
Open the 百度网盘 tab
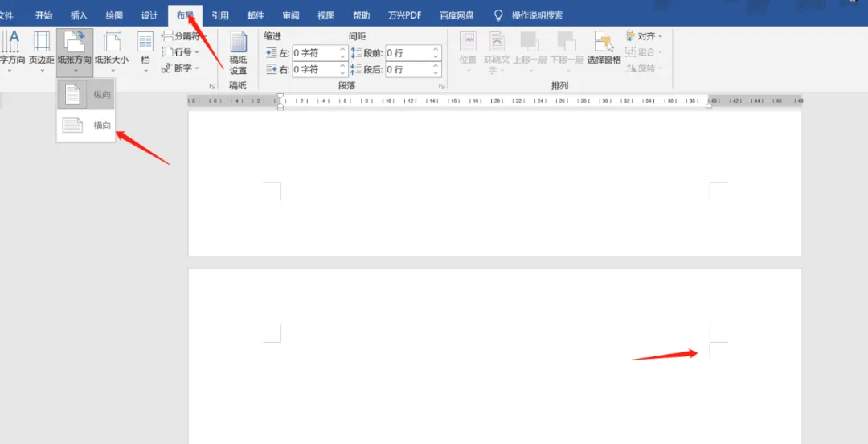(457, 15)
